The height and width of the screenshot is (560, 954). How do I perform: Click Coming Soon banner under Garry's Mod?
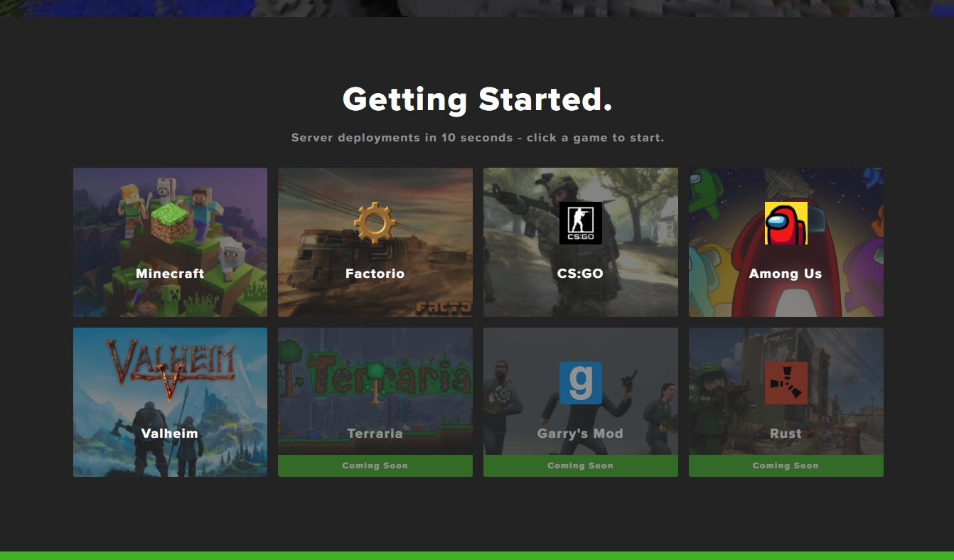click(581, 465)
